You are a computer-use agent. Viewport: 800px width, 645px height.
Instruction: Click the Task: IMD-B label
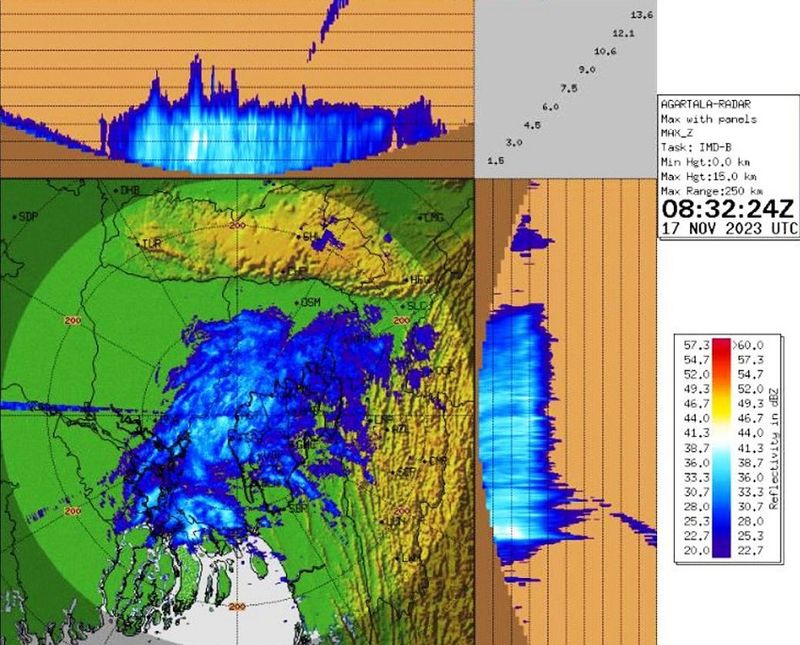point(692,147)
